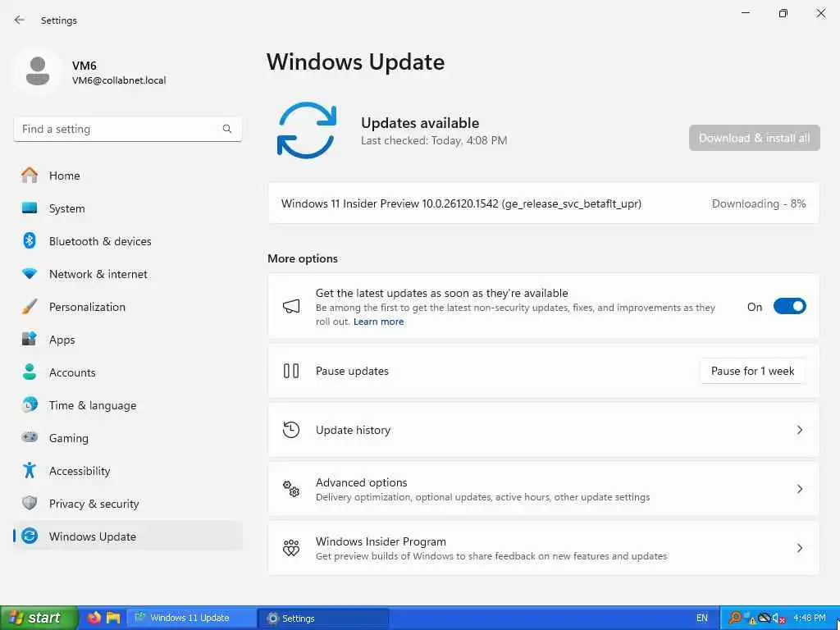Click the System monitor icon

click(x=30, y=208)
